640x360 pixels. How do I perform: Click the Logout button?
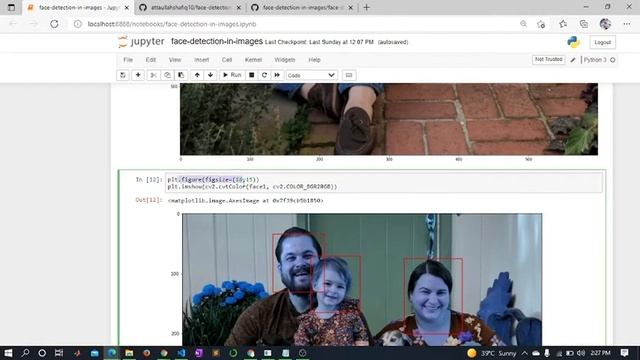[x=602, y=42]
